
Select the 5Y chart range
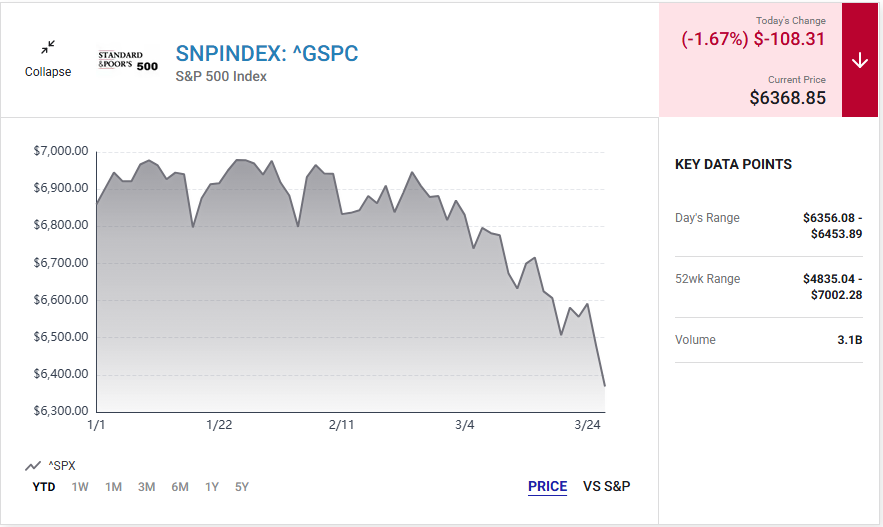241,487
